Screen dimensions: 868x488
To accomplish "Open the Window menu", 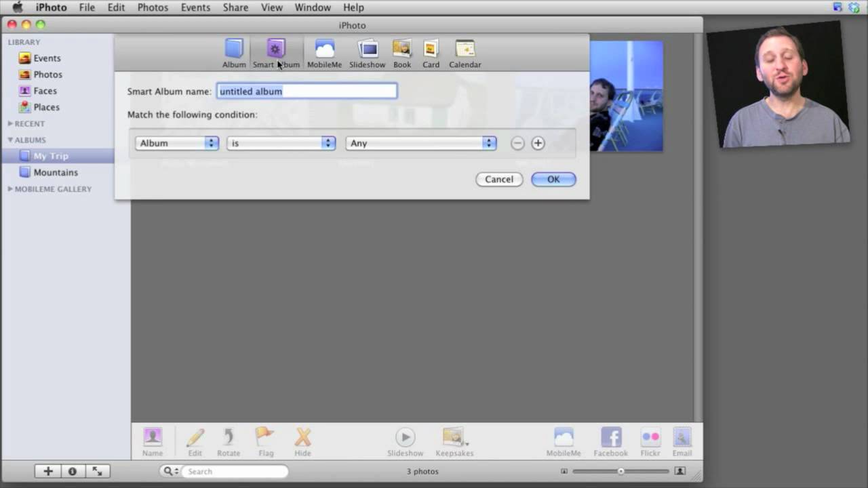I will 313,7.
